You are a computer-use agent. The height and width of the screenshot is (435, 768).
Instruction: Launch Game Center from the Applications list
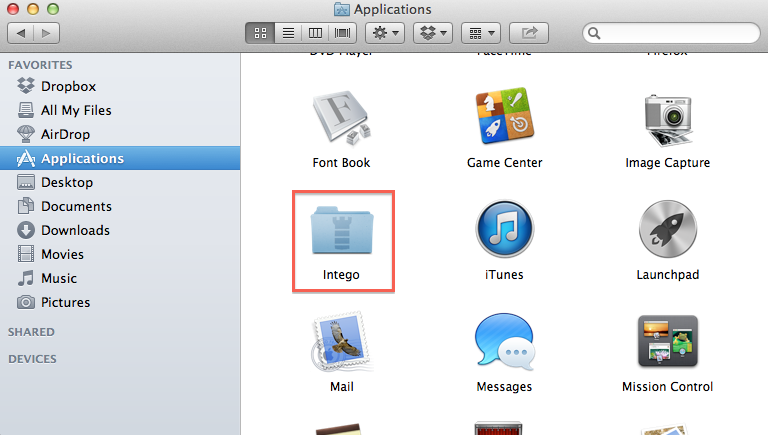click(504, 116)
